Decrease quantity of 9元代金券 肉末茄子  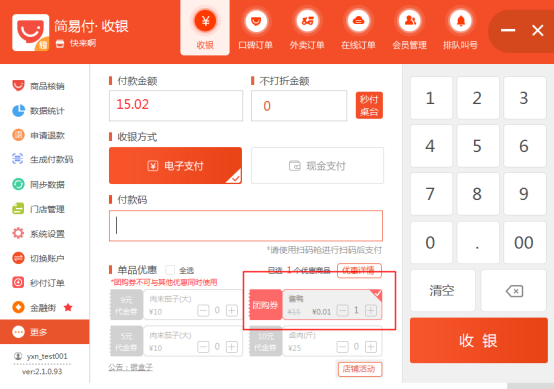pos(203,311)
